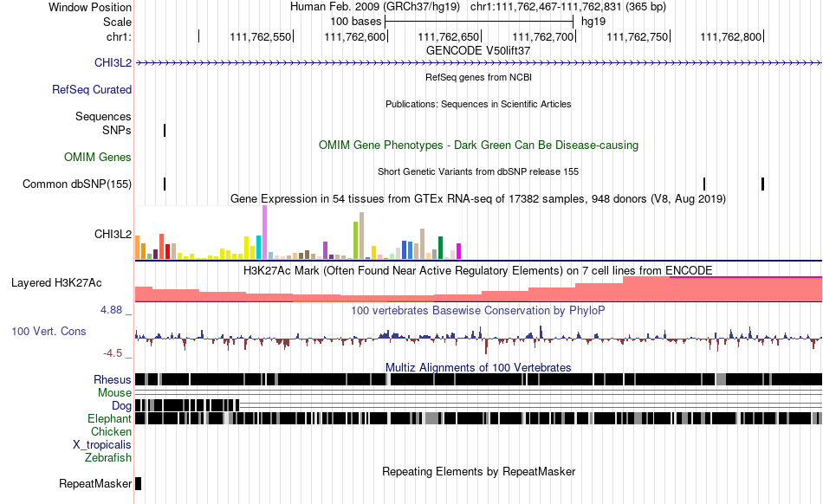823x504 pixels.
Task: Click the hg19 label beside scale bar
Action: pyautogui.click(x=593, y=22)
